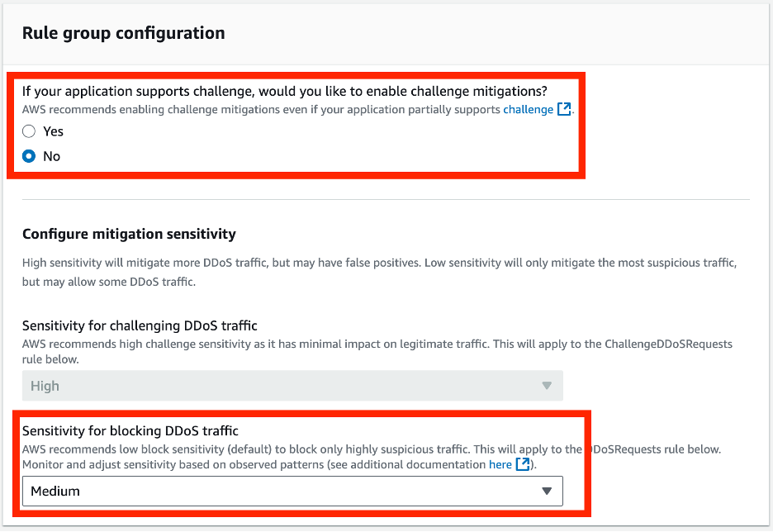Select the No radio button
This screenshot has height=532, width=773.
coord(27,156)
